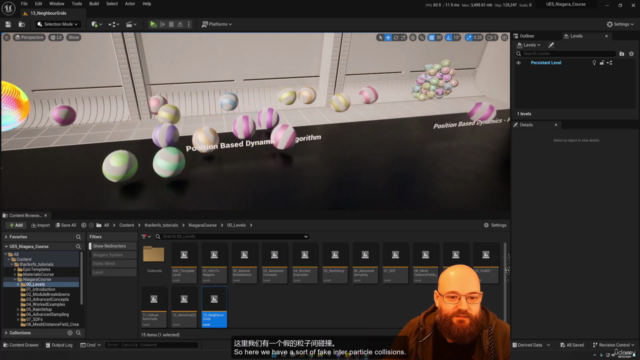Open the Selection Mode dropdown
The height and width of the screenshot is (360, 640).
(57, 24)
